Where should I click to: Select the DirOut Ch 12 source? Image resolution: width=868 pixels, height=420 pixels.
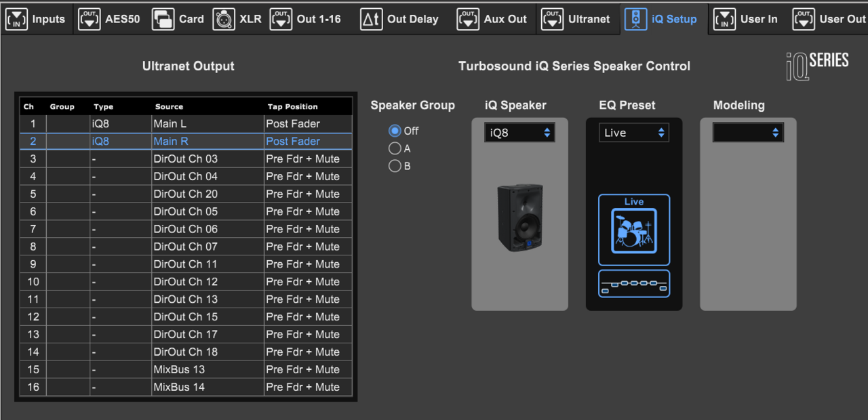(208, 282)
